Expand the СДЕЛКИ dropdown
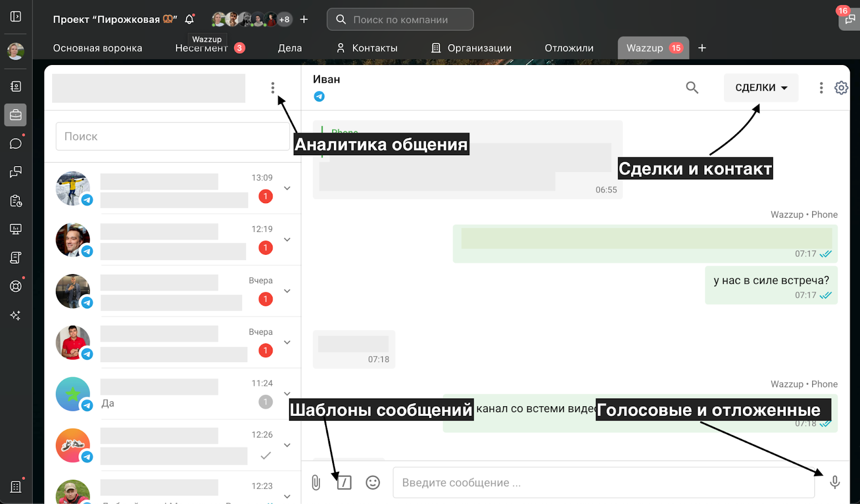Image resolution: width=860 pixels, height=504 pixels. pyautogui.click(x=761, y=88)
